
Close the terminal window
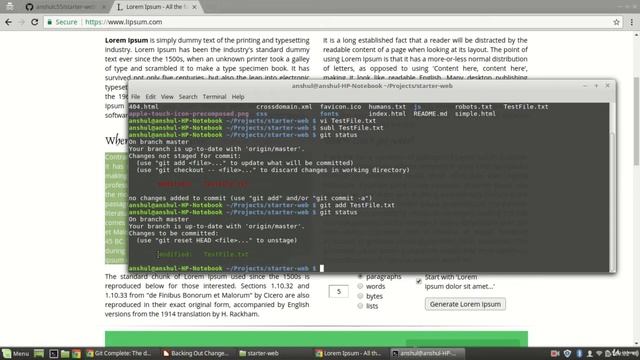click(x=608, y=86)
